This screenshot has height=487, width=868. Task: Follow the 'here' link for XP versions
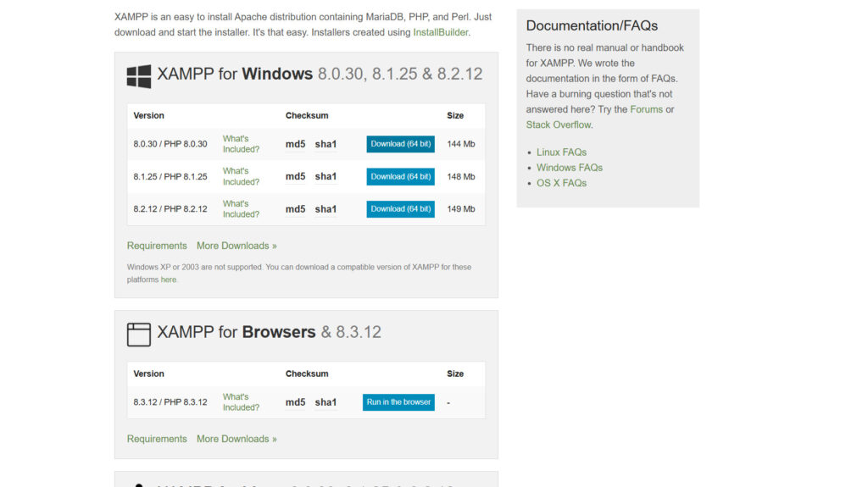coord(169,279)
